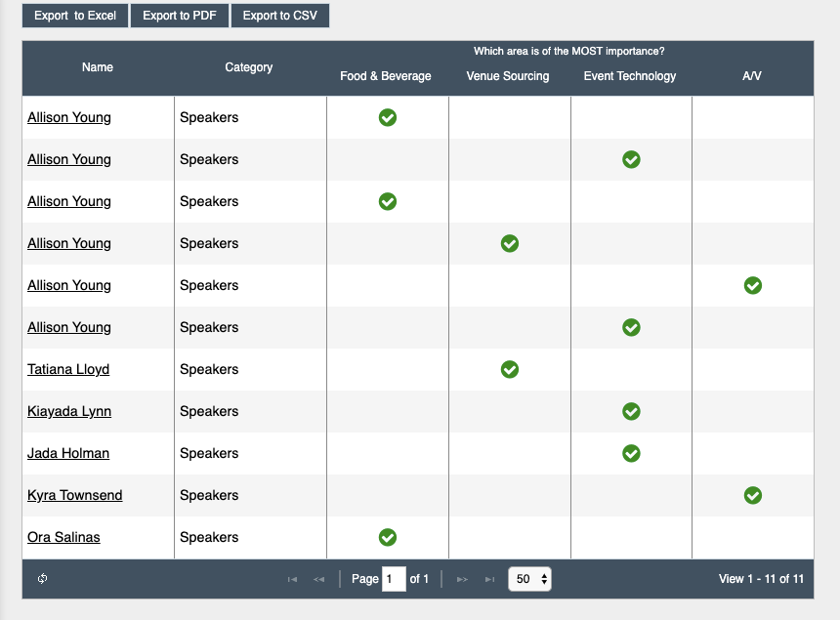Image resolution: width=840 pixels, height=620 pixels.
Task: Click 'Speakers' cell in Ora Salinas's row
Action: (x=250, y=537)
